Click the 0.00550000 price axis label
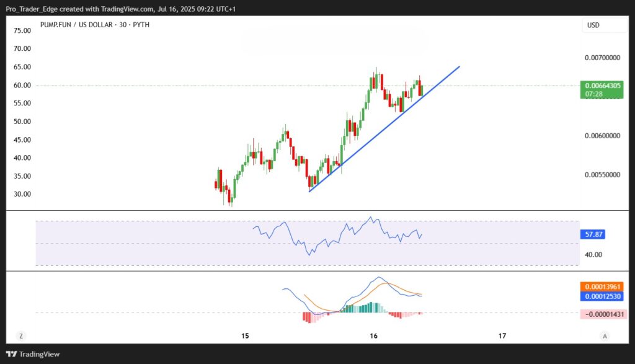Image resolution: width=635 pixels, height=364 pixels. coord(602,175)
